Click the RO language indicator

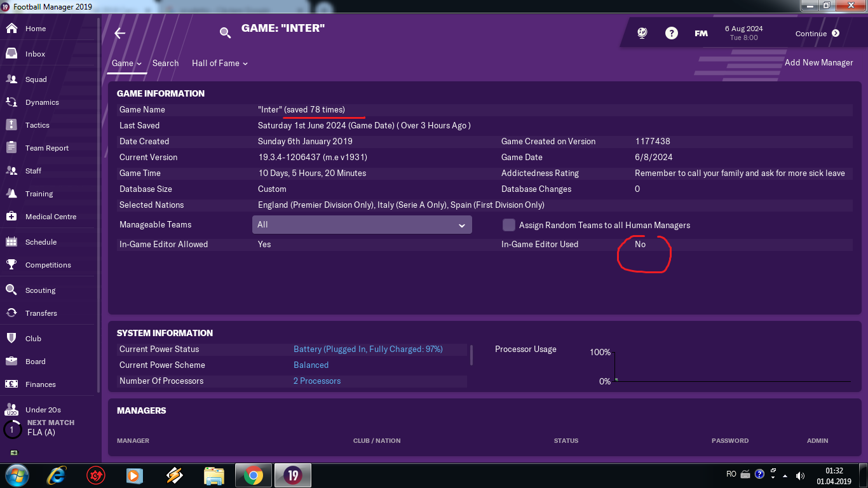731,474
